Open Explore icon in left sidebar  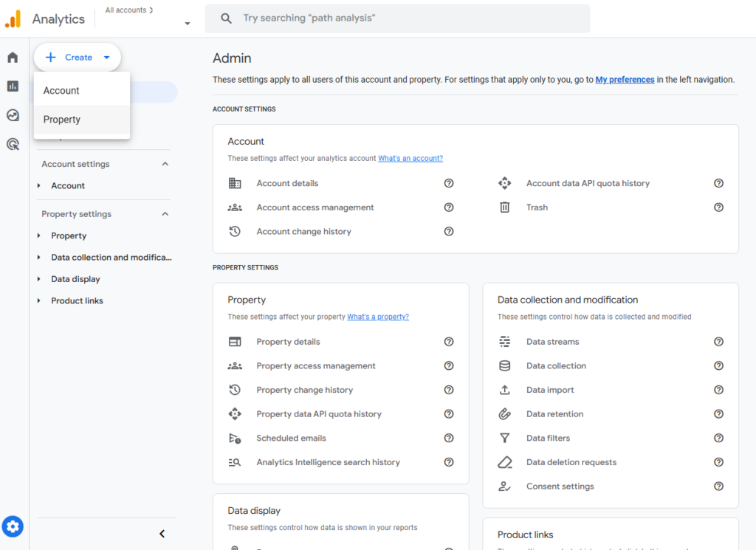coord(13,115)
